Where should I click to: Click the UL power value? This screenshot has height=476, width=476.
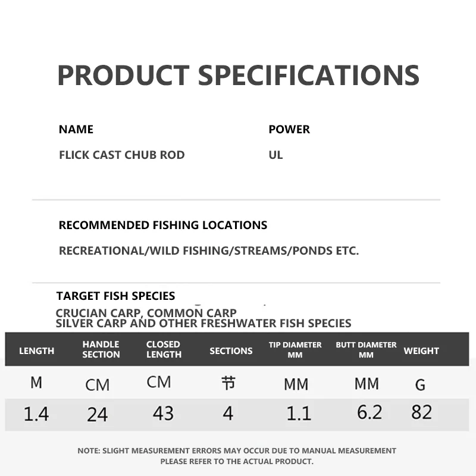pos(275,155)
